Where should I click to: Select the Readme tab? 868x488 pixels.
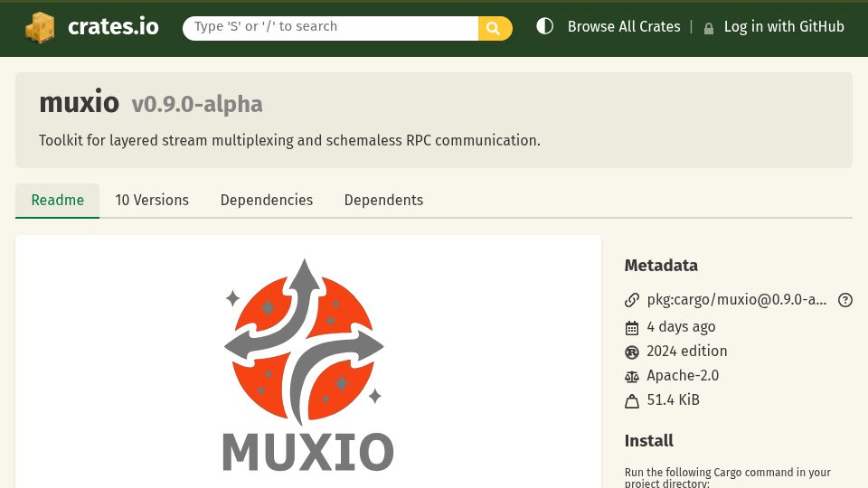(x=58, y=201)
